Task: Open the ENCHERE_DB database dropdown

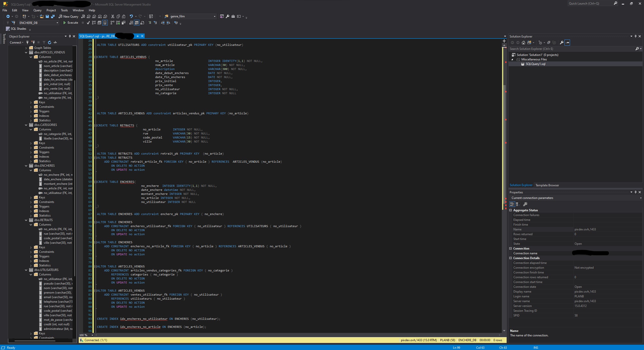Action: (57, 23)
